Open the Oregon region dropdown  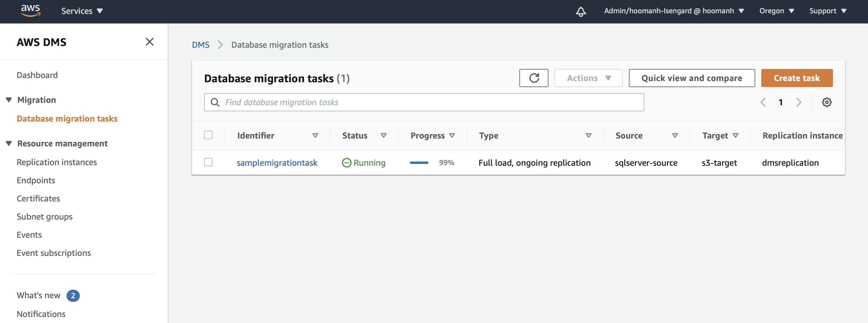point(777,11)
